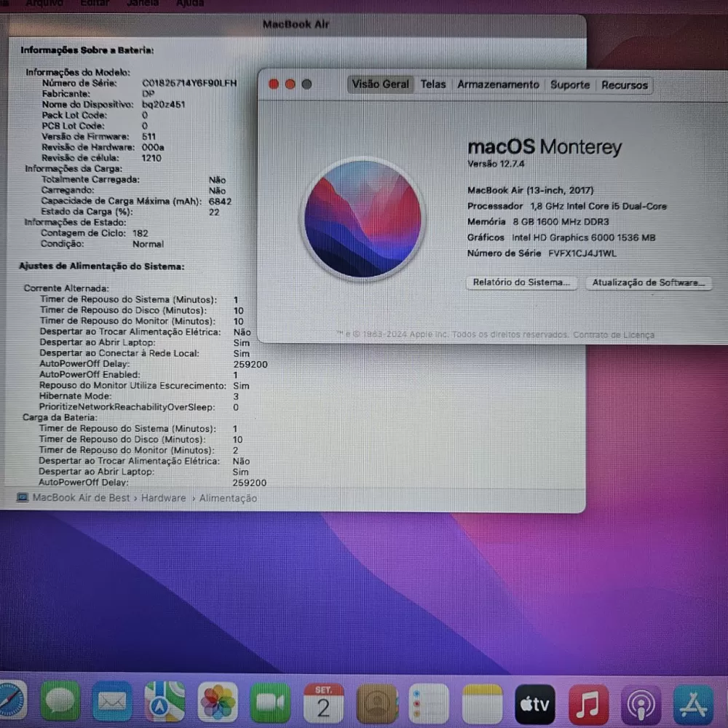The height and width of the screenshot is (728, 728).
Task: Launch the Mail app in the Dock
Action: point(112,702)
